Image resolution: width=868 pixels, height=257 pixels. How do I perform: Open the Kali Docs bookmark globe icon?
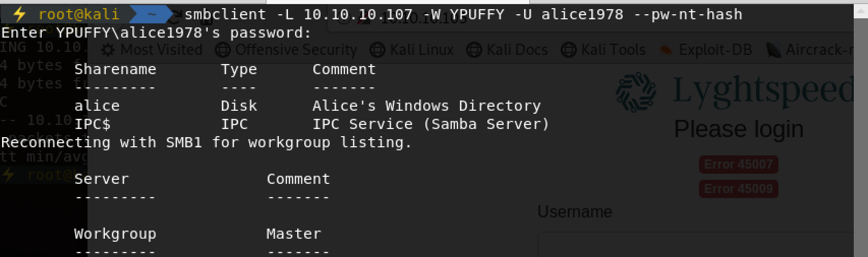[474, 50]
